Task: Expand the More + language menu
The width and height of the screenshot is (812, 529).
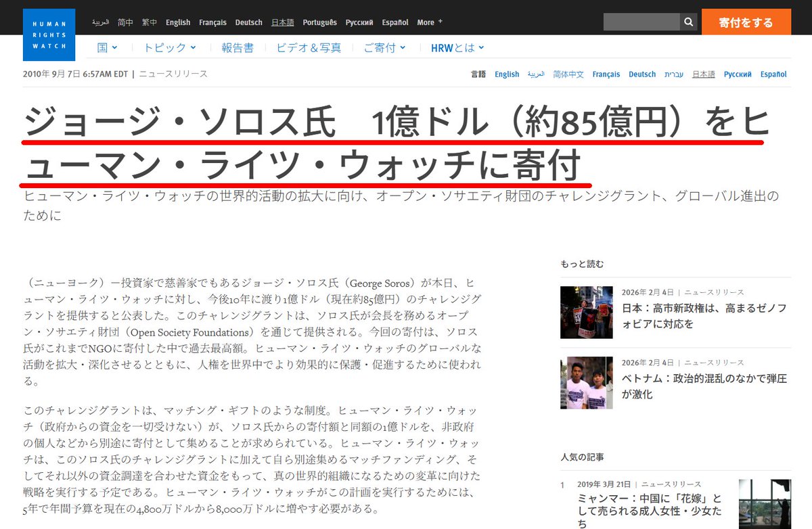Action: pos(430,22)
